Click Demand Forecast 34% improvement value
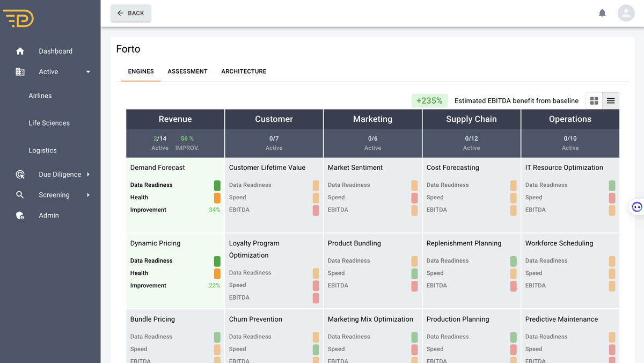644x363 pixels. pos(215,210)
